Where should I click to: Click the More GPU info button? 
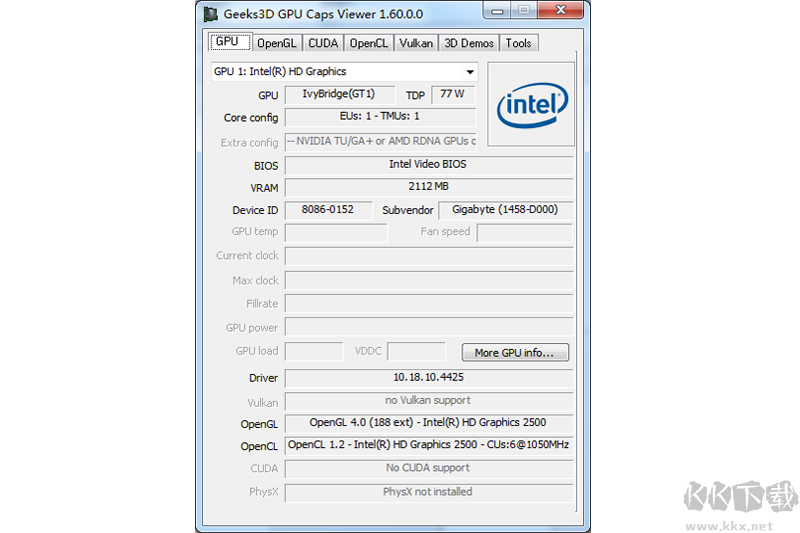point(515,352)
